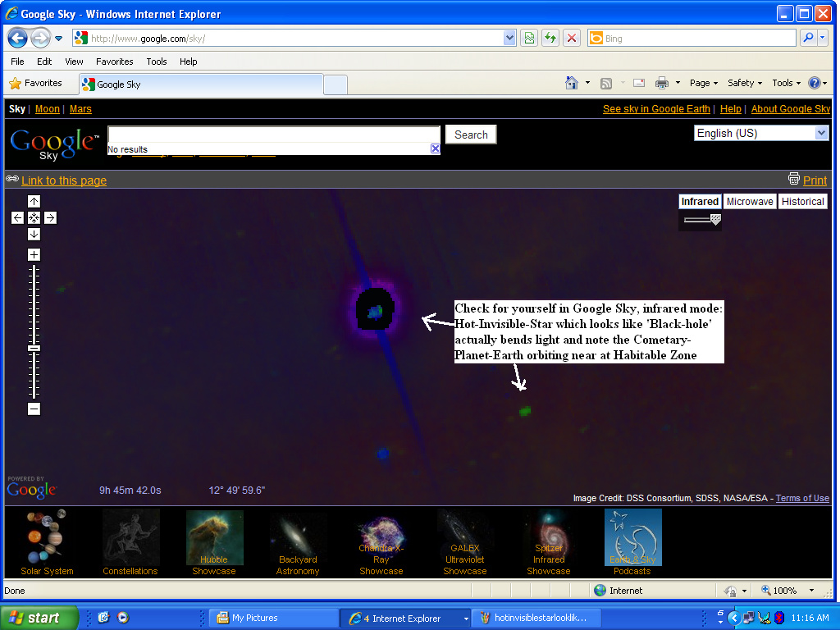Click the RSS feeds icon
The width and height of the screenshot is (840, 630).
tap(606, 83)
